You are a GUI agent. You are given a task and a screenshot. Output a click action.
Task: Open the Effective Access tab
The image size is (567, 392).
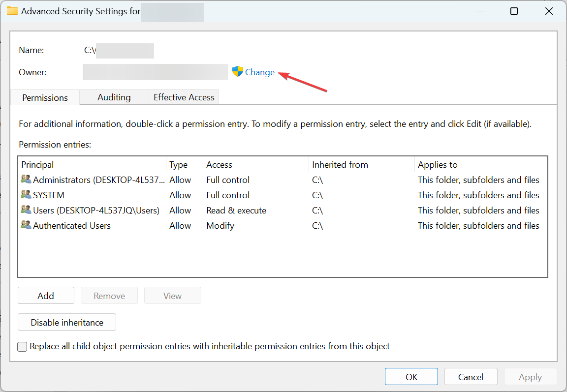(184, 97)
